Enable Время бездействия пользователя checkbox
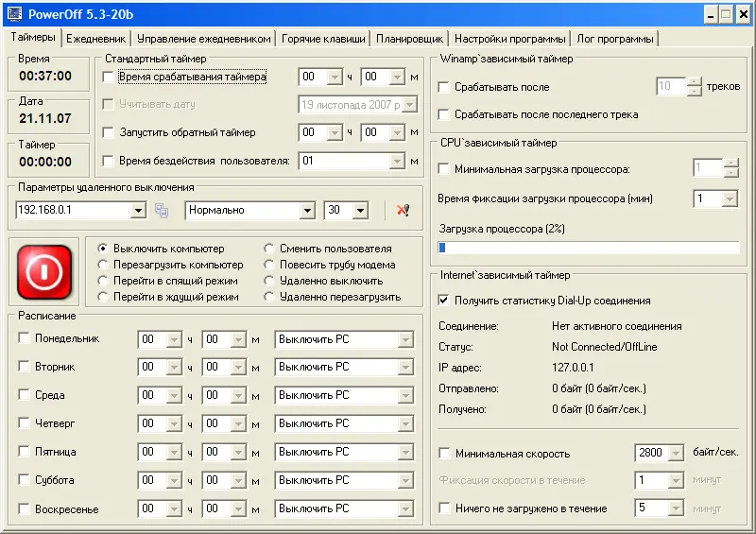The height and width of the screenshot is (534, 756). click(x=108, y=161)
